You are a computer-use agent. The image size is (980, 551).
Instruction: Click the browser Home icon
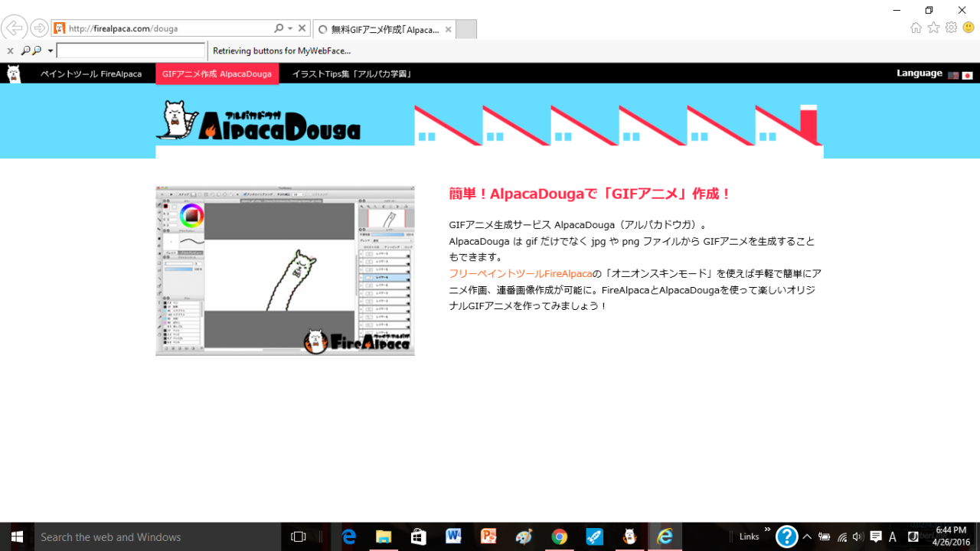tap(916, 28)
